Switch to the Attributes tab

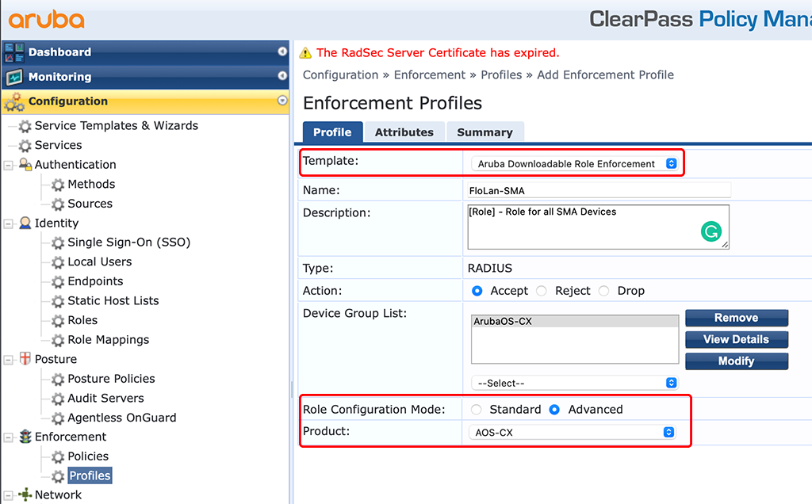click(404, 132)
